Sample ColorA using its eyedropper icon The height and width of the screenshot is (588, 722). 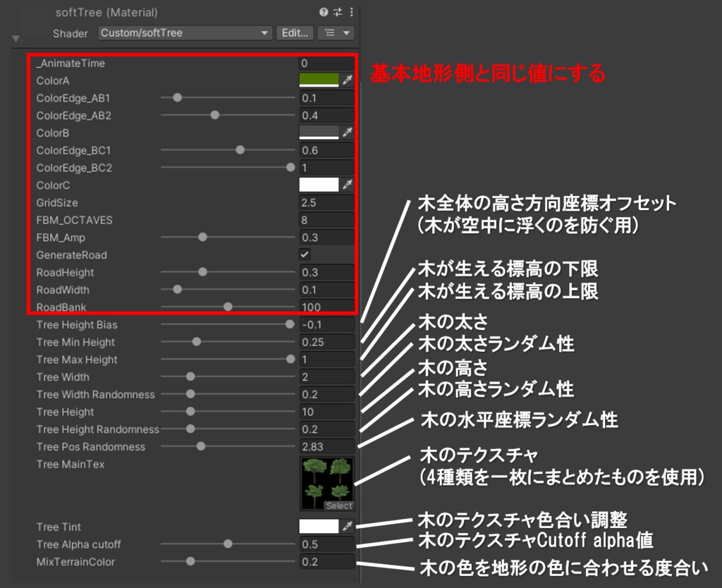(348, 80)
